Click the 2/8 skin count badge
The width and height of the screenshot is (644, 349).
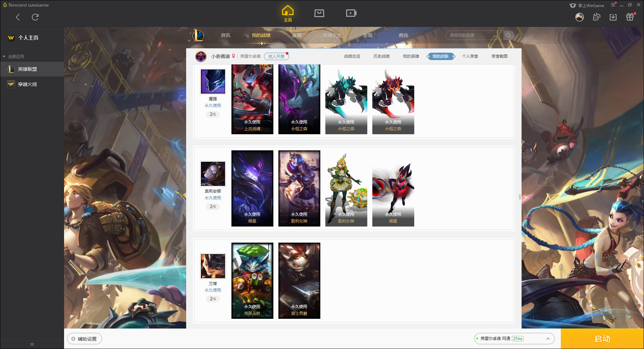(213, 114)
